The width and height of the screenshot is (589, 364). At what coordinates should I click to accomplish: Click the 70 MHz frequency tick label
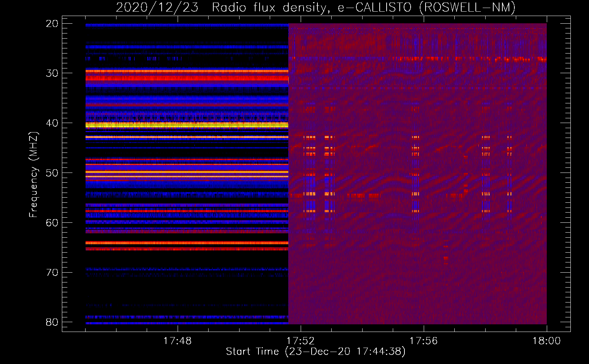[52, 273]
